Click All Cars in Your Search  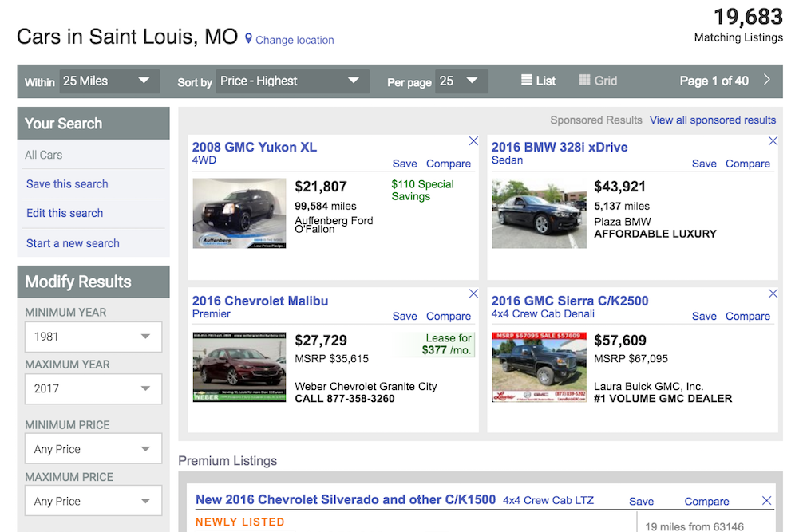pos(44,155)
